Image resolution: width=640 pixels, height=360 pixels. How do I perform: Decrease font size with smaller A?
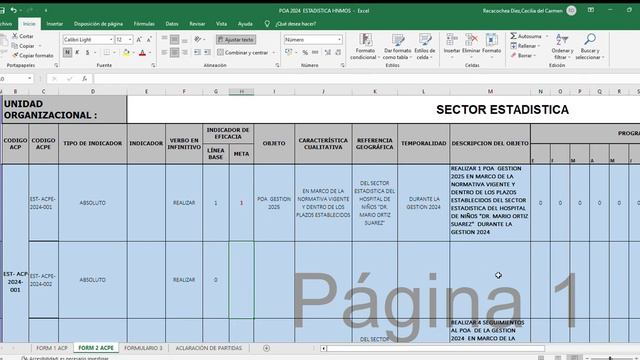pyautogui.click(x=149, y=40)
